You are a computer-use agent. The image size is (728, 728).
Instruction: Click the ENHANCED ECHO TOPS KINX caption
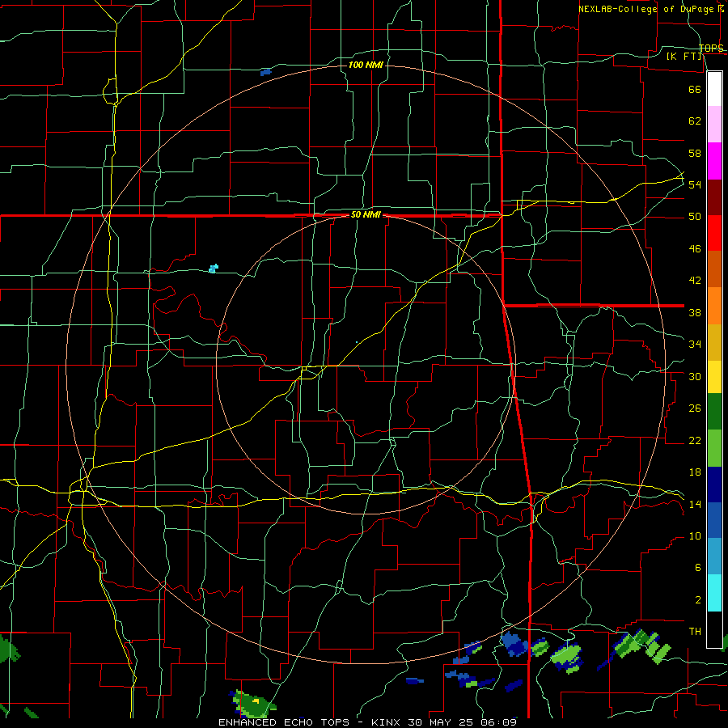pos(367,722)
